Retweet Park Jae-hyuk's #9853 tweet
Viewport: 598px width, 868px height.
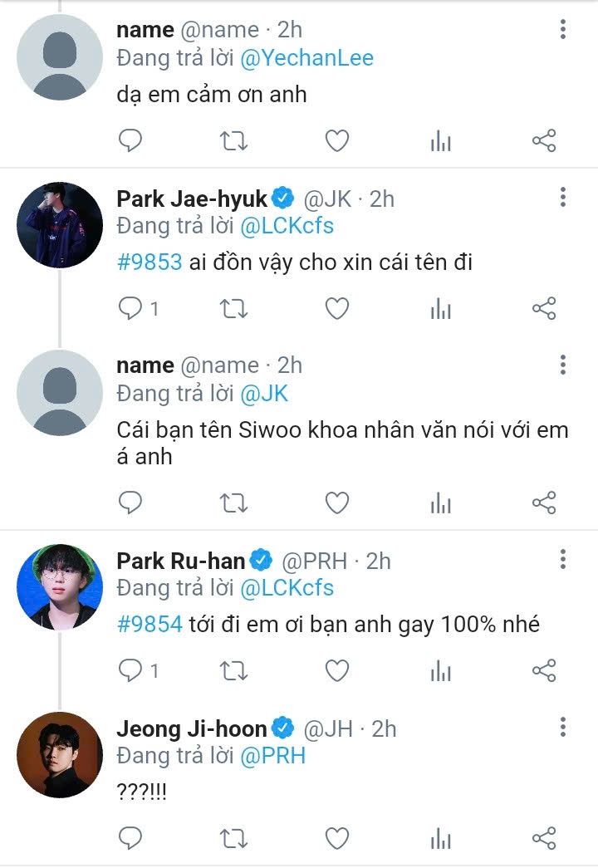pos(233,310)
